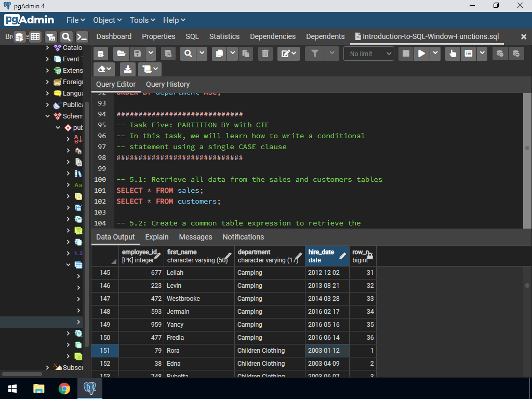Click the Stop query square button

tap(406, 54)
